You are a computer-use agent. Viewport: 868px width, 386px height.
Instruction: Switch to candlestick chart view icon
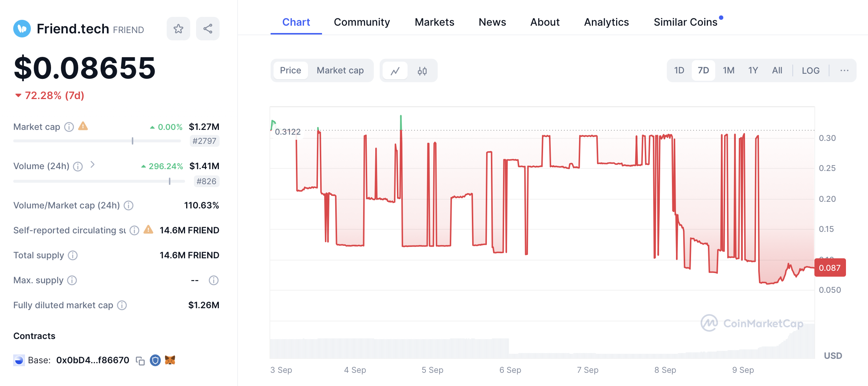click(x=422, y=71)
